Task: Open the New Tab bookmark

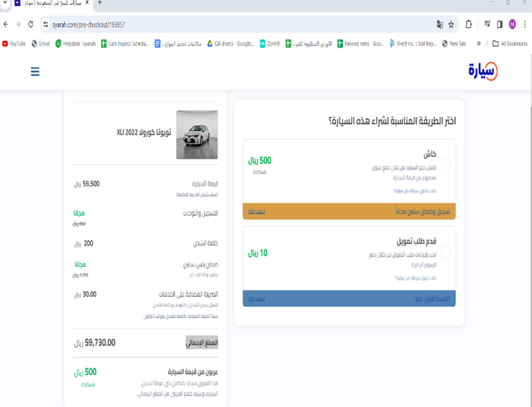Action: pos(454,44)
